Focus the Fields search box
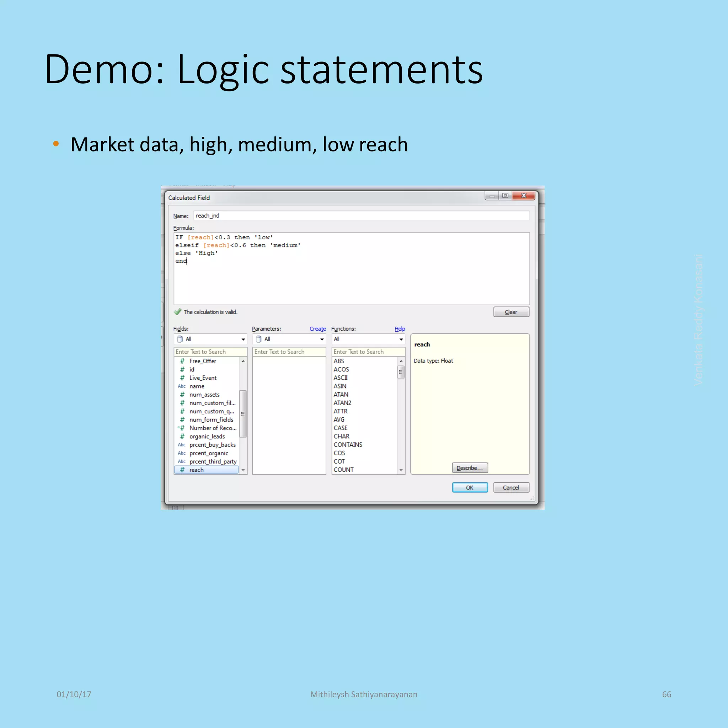728x728 pixels. click(210, 352)
